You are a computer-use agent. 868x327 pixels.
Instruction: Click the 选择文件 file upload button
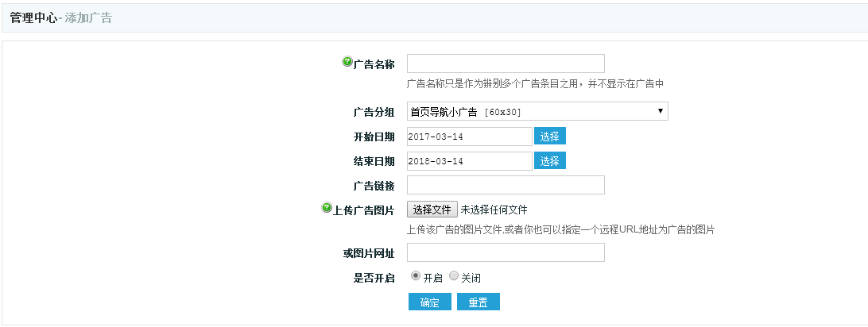(432, 210)
